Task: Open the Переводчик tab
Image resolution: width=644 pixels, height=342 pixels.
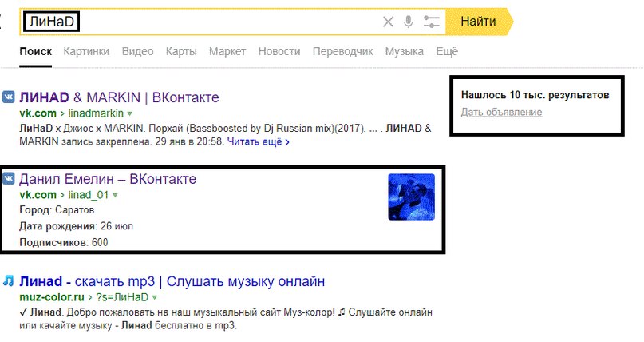Action: [x=343, y=51]
